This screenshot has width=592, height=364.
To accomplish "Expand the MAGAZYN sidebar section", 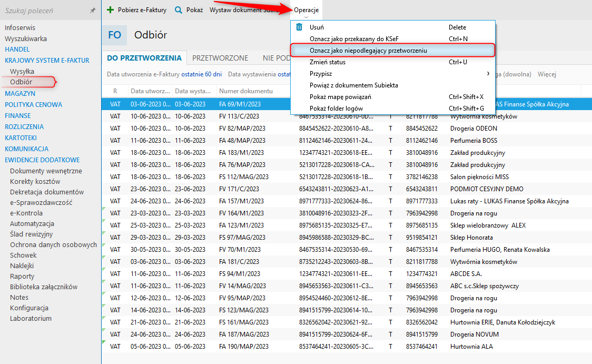I will point(20,93).
